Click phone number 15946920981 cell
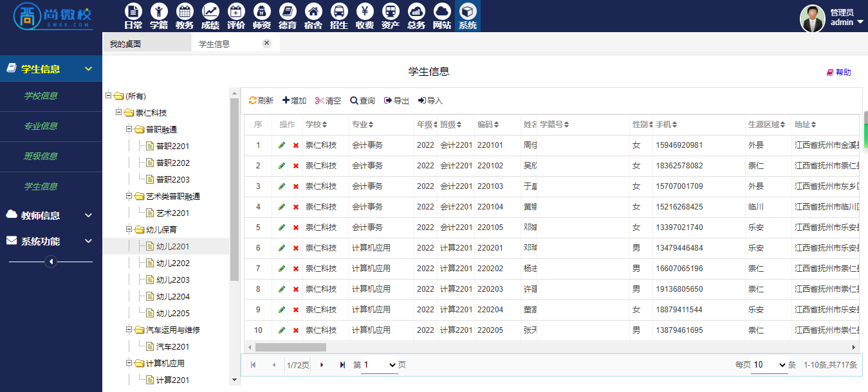The width and height of the screenshot is (868, 392). 679,145
